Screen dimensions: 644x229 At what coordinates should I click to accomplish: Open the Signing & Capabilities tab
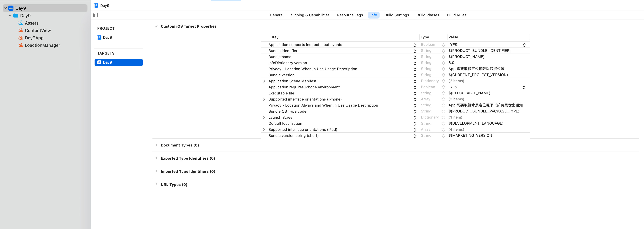tap(310, 15)
